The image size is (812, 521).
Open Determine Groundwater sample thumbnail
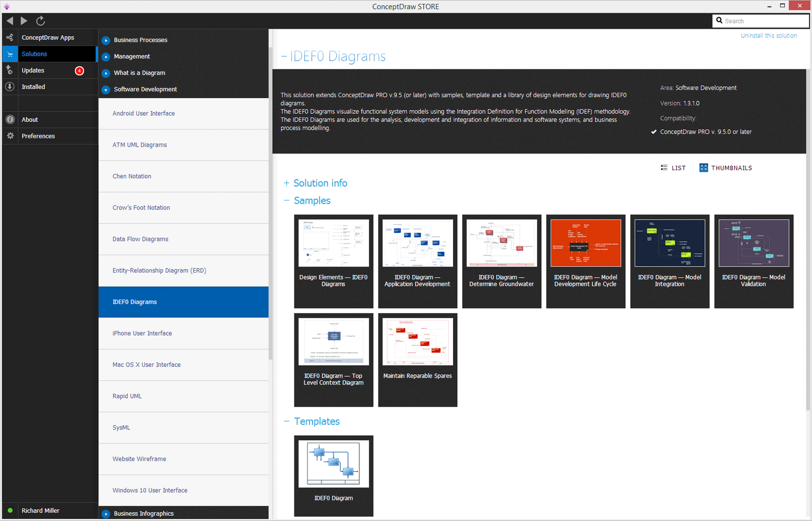[502, 261]
